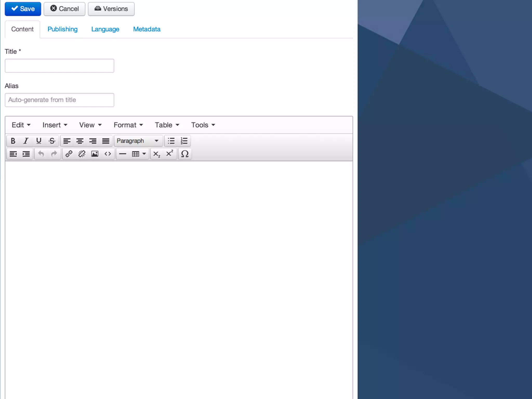Toggle bold formatting

tap(13, 141)
